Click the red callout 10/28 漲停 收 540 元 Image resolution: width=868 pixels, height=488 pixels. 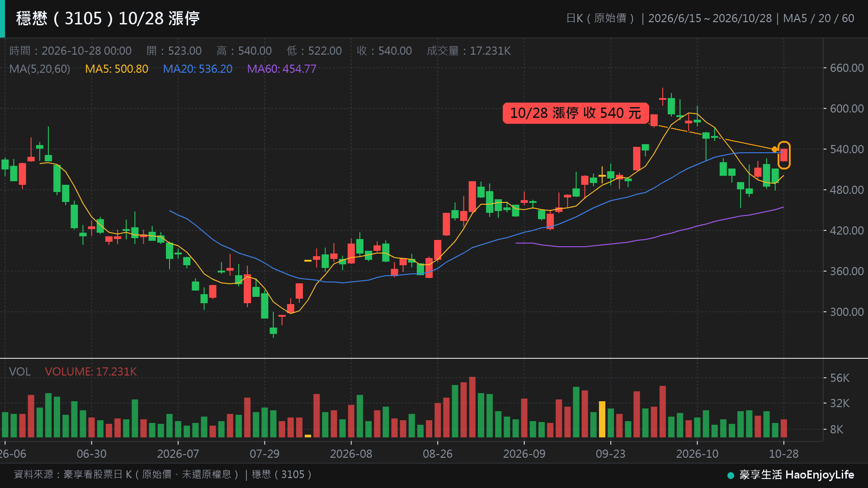[x=576, y=113]
